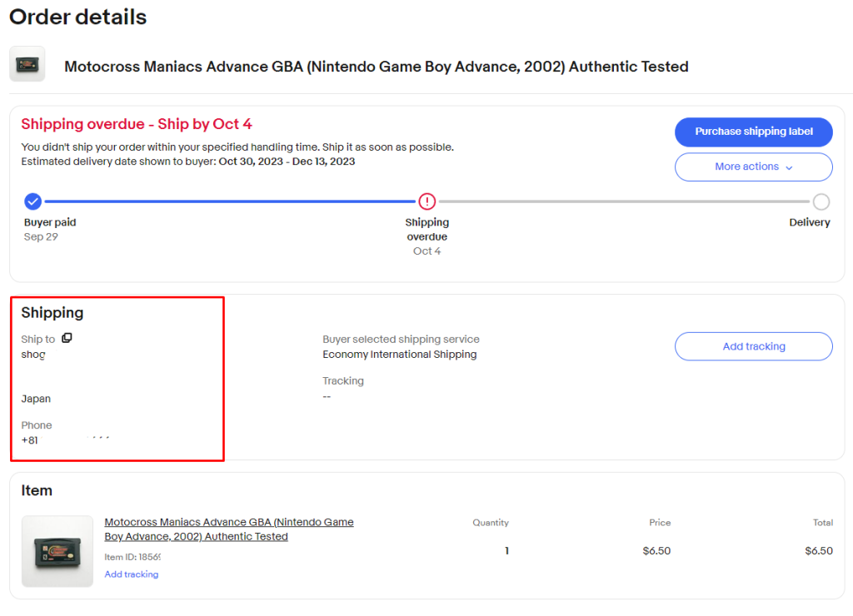Click the Shipping overdue - Ship by Oct 4 heading
The width and height of the screenshot is (853, 616).
[x=137, y=124]
